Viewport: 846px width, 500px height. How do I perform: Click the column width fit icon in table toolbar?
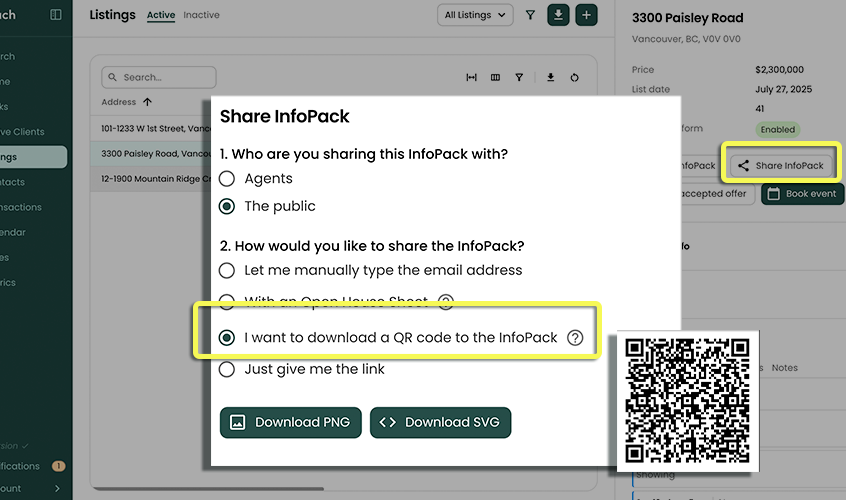(x=471, y=77)
